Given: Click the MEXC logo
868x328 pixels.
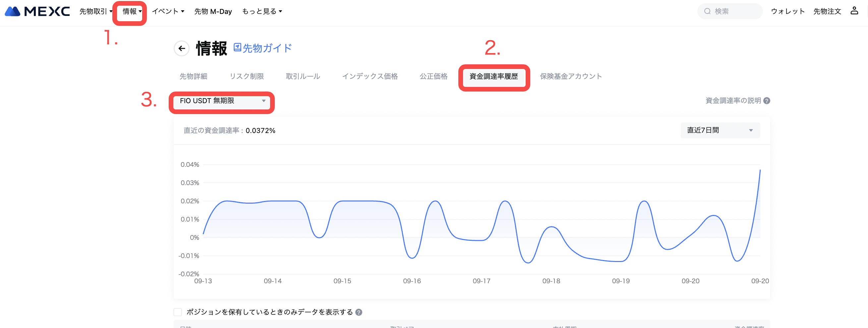Looking at the screenshot, I should pyautogui.click(x=37, y=12).
